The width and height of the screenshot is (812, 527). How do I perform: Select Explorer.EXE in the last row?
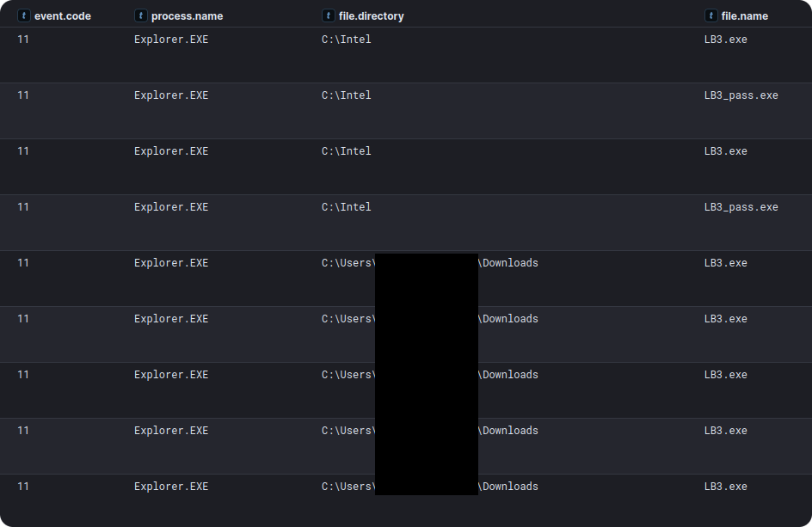coord(171,487)
